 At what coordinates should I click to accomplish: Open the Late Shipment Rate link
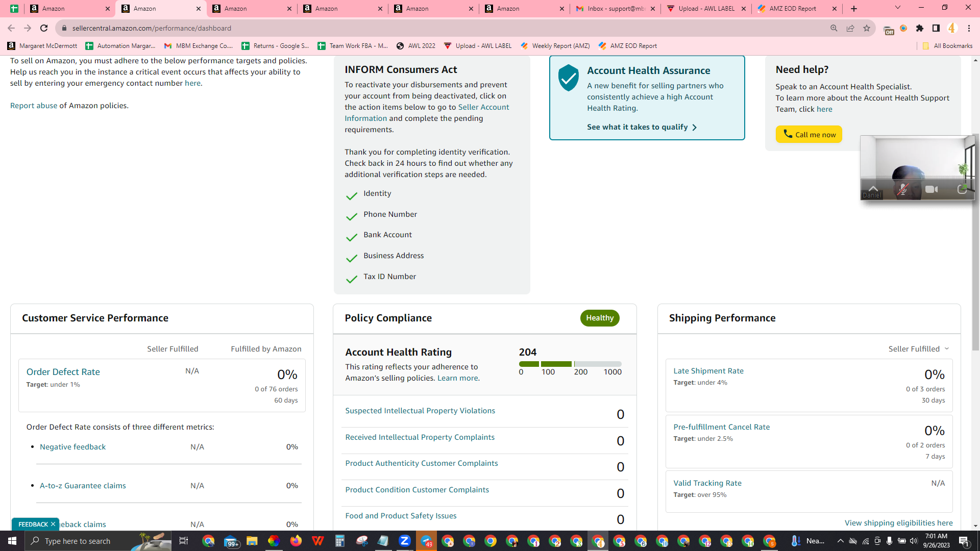[708, 371]
